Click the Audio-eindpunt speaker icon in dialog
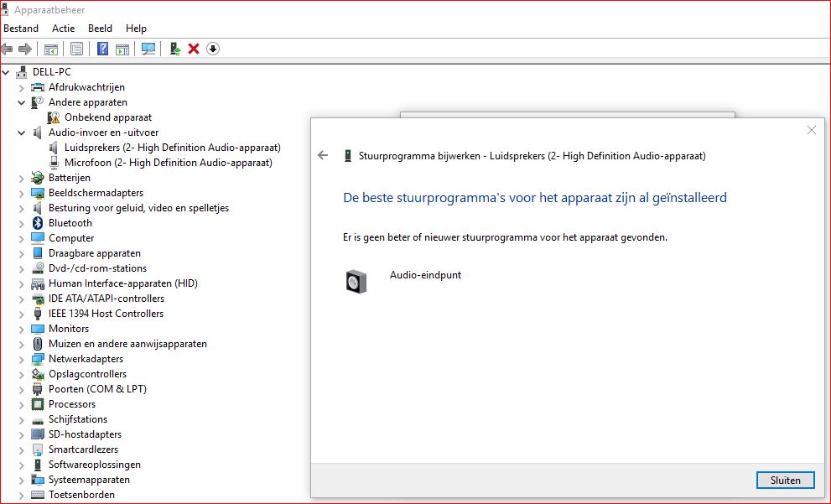This screenshot has width=831, height=504. tap(356, 282)
